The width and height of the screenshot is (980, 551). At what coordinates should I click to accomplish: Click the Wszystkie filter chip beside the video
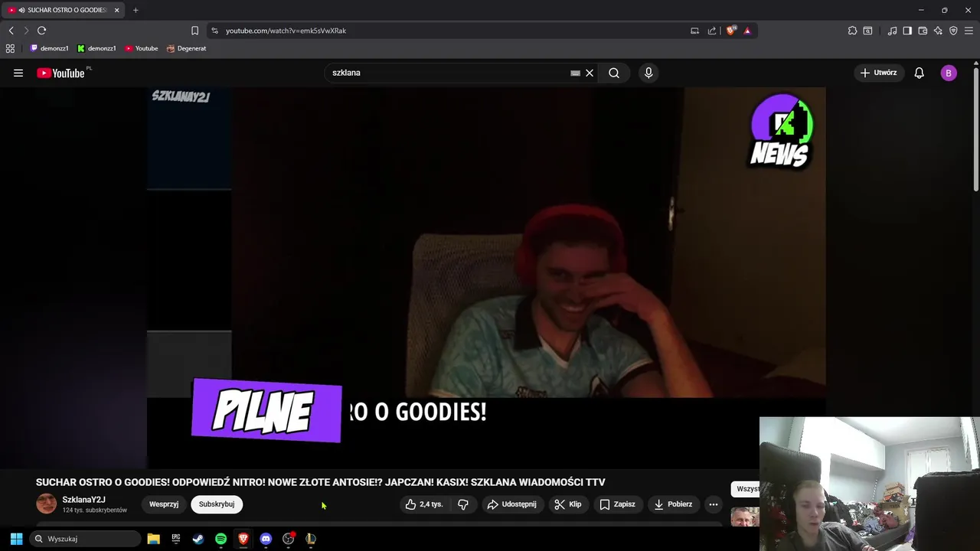745,489
